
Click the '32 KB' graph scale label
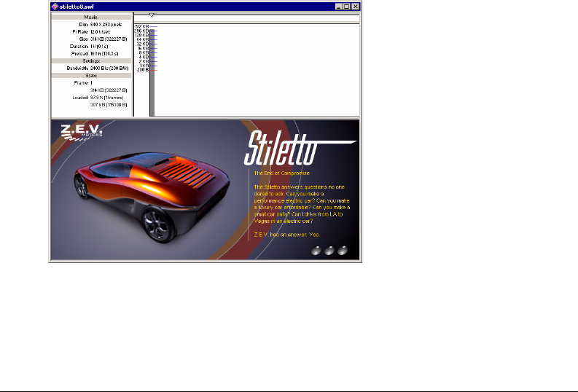(x=143, y=44)
